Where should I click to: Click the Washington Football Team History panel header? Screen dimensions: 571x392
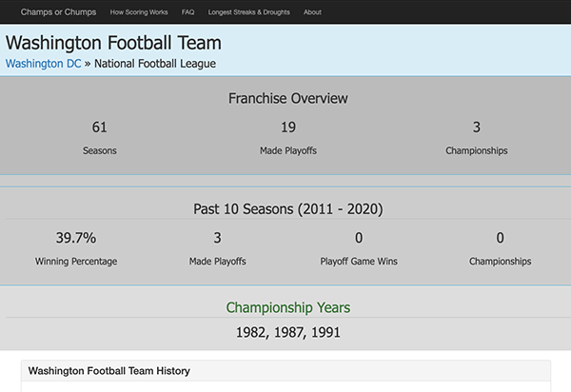pos(285,371)
